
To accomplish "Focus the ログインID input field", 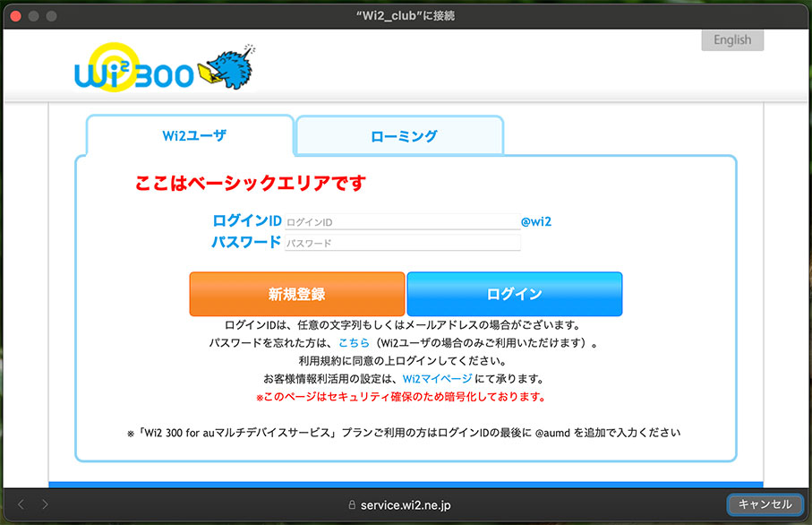I will pyautogui.click(x=402, y=222).
